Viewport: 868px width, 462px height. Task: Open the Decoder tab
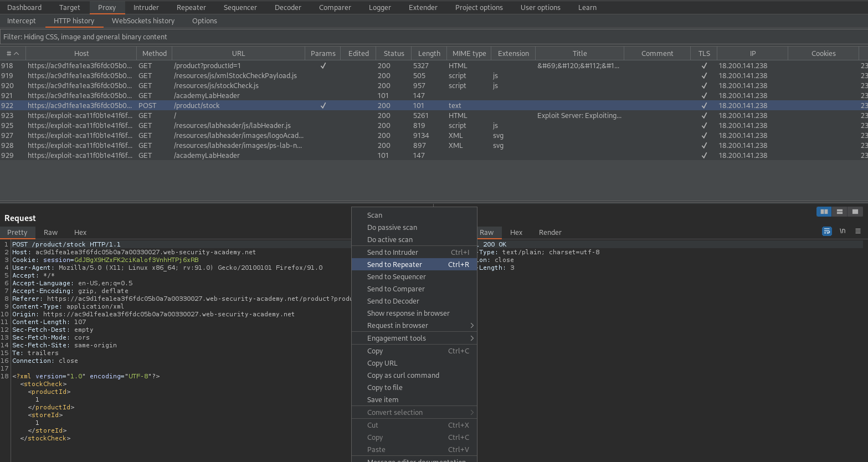click(x=288, y=7)
